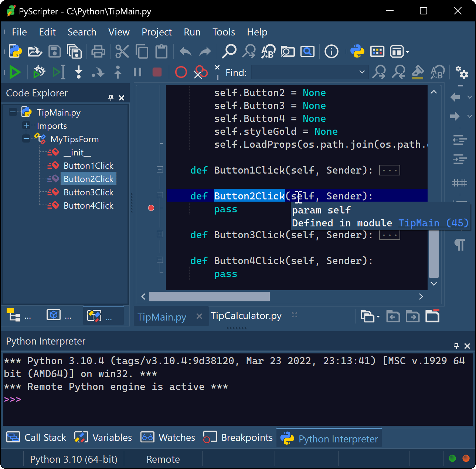Click the Clear all breakpoints icon
The width and height of the screenshot is (476, 469).
click(x=201, y=72)
